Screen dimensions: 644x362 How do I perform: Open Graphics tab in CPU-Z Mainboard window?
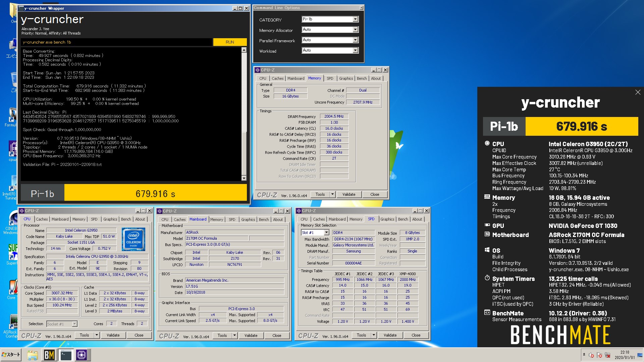pos(248,220)
